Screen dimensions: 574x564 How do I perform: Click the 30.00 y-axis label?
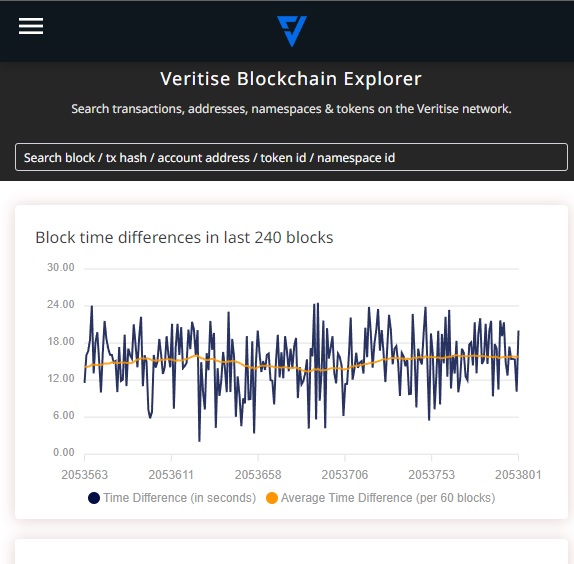tap(61, 268)
